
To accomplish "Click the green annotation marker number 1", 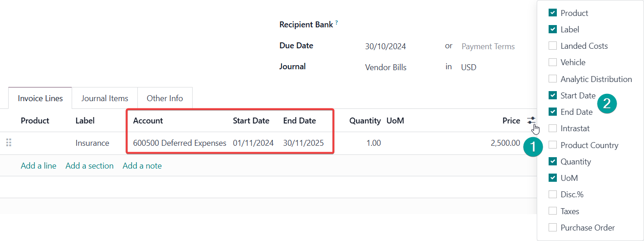I will (532, 148).
